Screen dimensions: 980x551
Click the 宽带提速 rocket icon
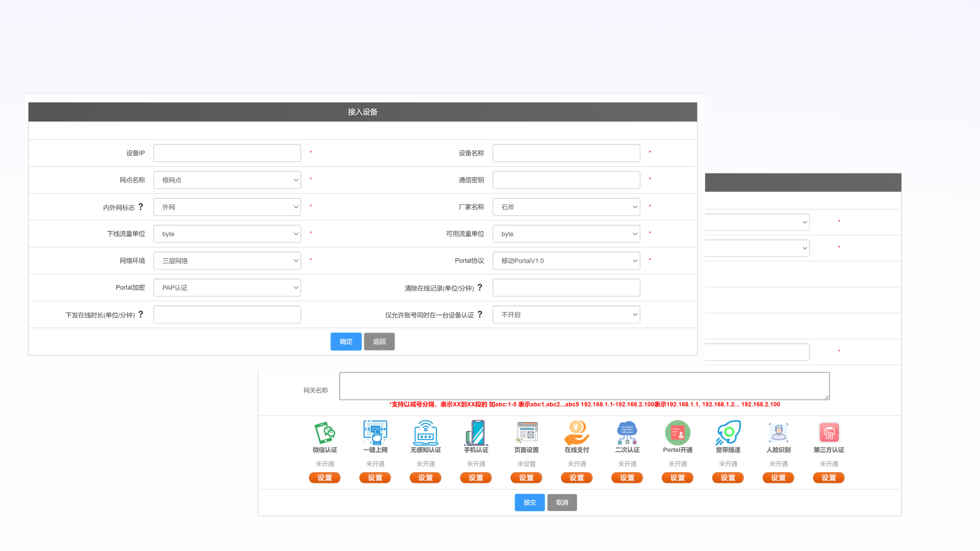(728, 432)
